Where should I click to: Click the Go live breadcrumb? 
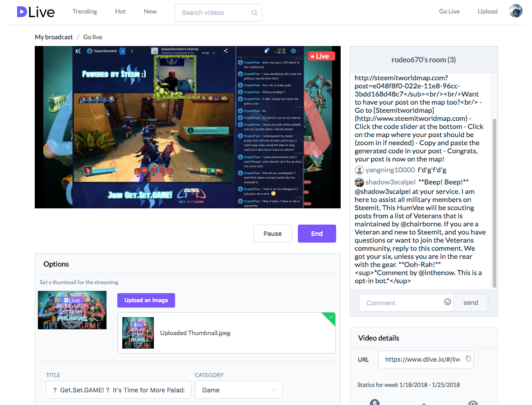tap(93, 37)
